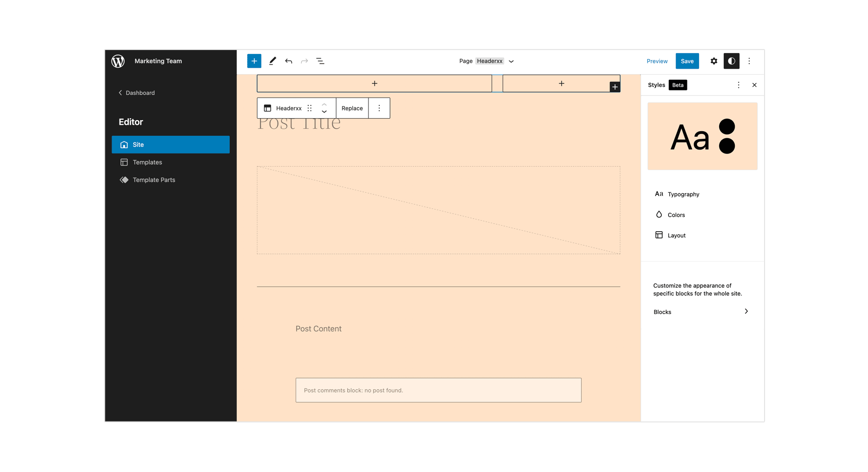Click the style preview Aa thumbnail
The height and width of the screenshot is (472, 868).
[702, 136]
